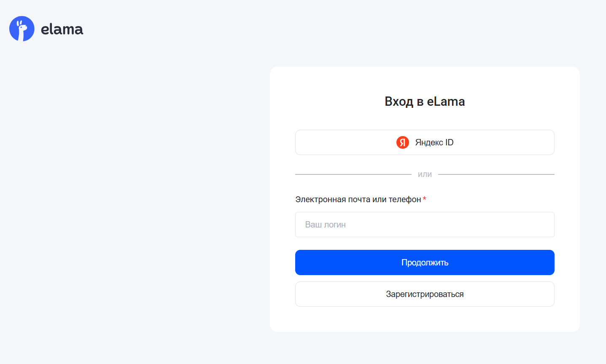Viewport: 606px width, 364px height.
Task: Click the 'Продолжить' label text
Action: point(425,262)
